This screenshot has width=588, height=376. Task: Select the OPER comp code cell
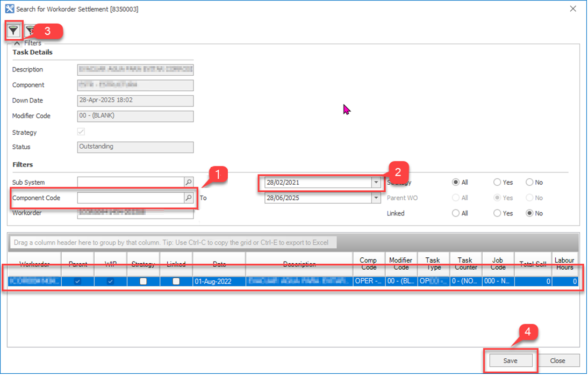[x=369, y=281]
